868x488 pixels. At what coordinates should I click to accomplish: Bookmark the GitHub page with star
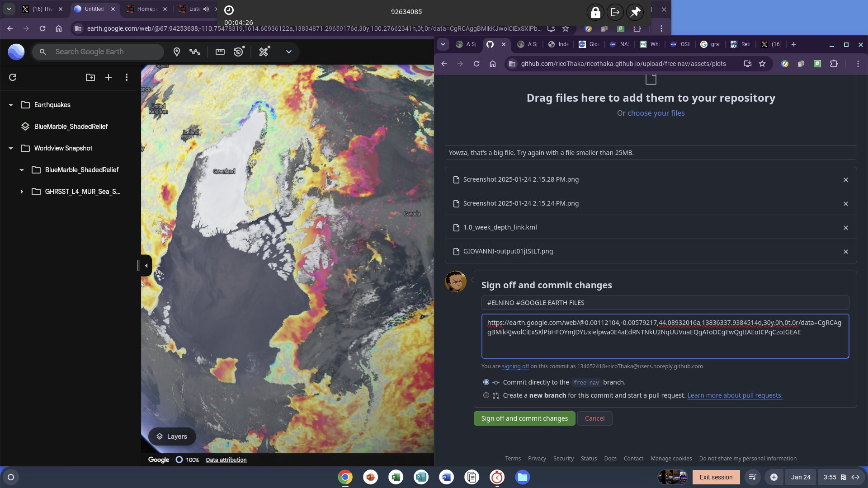(762, 64)
